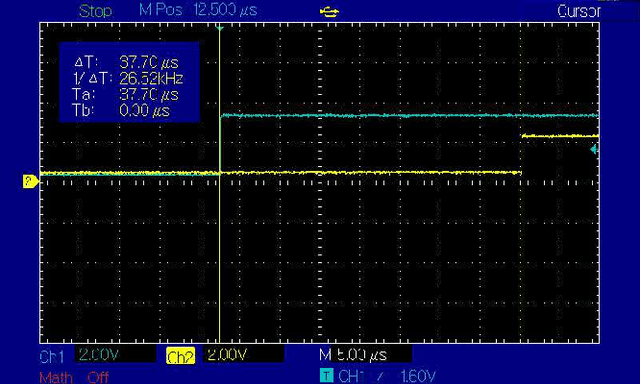Click the M 5.00 µs timebase readout
640x384 pixels.
(353, 355)
